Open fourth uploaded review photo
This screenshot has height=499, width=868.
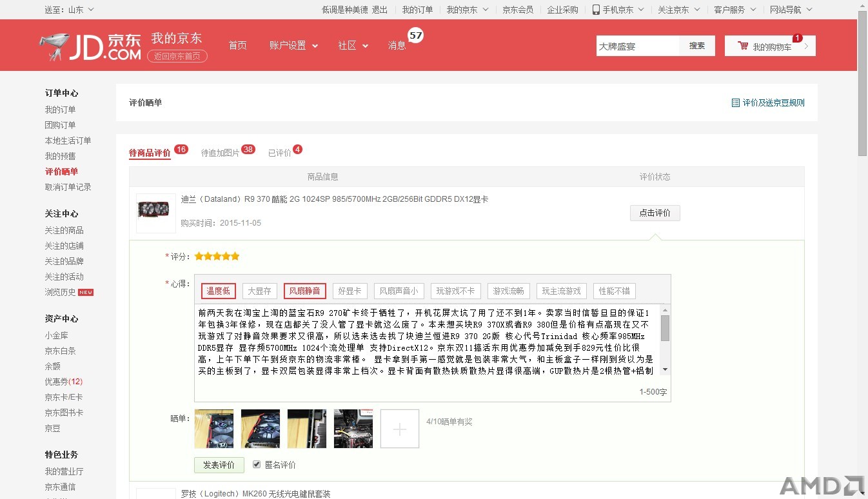pyautogui.click(x=353, y=429)
